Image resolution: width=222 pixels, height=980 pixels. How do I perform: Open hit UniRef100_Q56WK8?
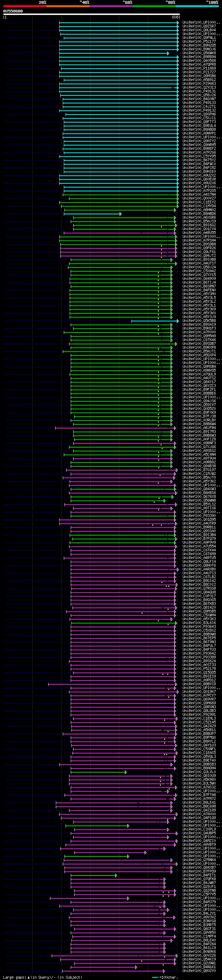click(199, 53)
